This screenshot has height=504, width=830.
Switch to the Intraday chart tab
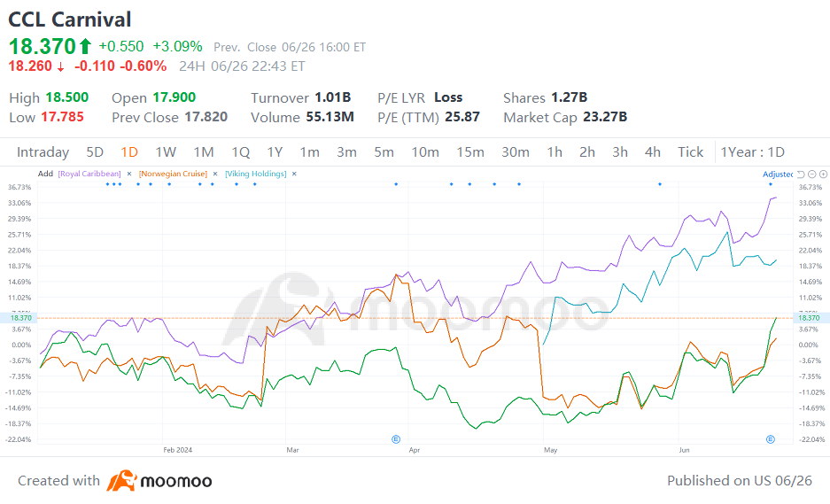[43, 152]
